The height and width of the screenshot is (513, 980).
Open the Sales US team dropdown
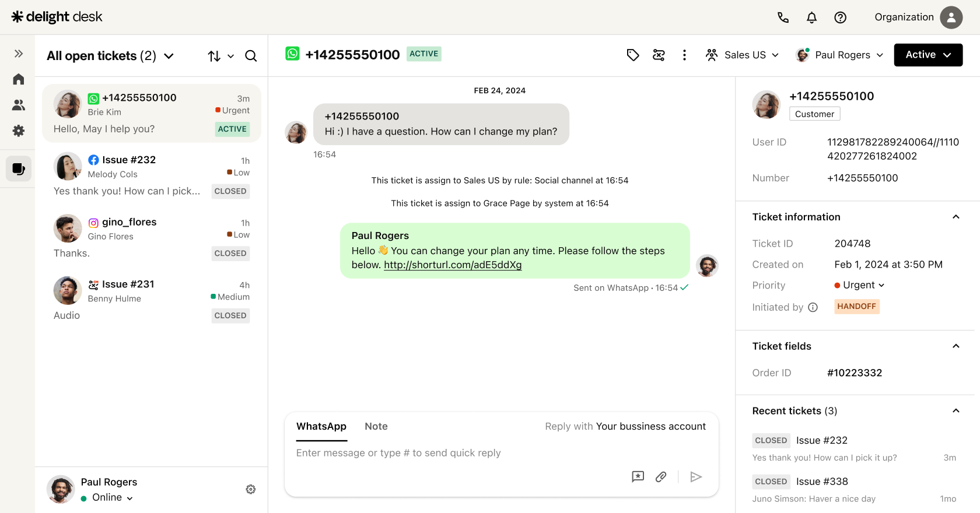point(742,55)
